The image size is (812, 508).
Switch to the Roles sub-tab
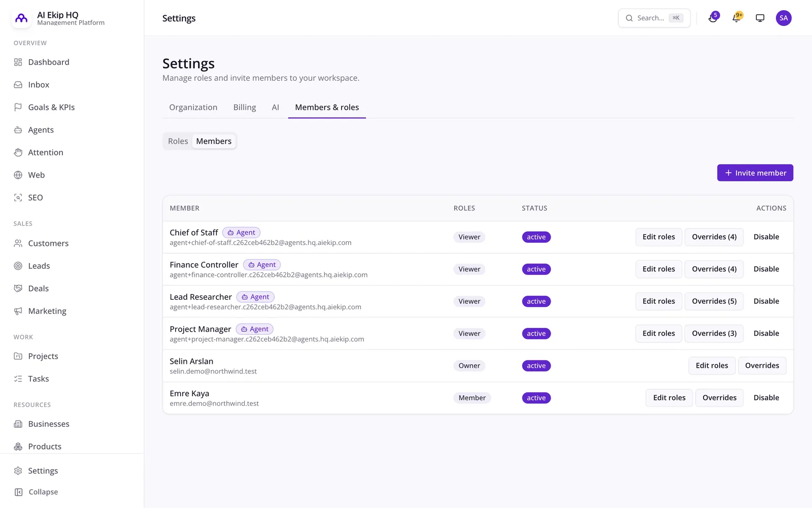pyautogui.click(x=178, y=141)
